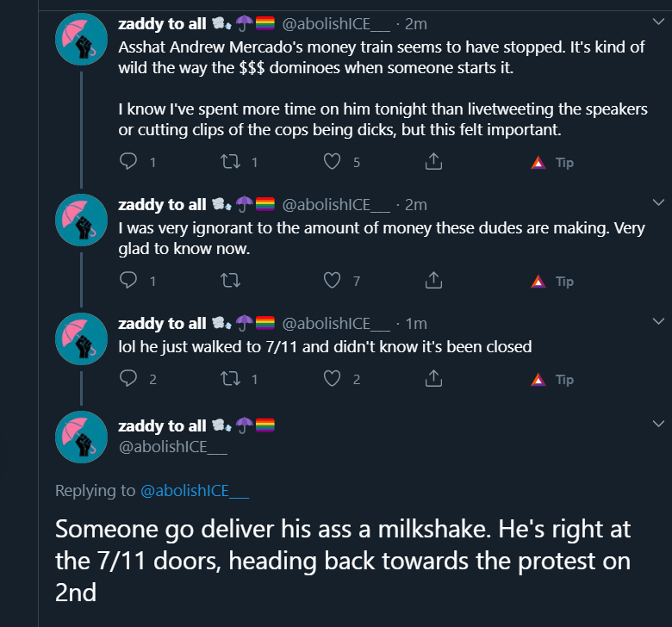
Task: Retweet the Andrew Mercado money train tweet
Action: pyautogui.click(x=230, y=162)
